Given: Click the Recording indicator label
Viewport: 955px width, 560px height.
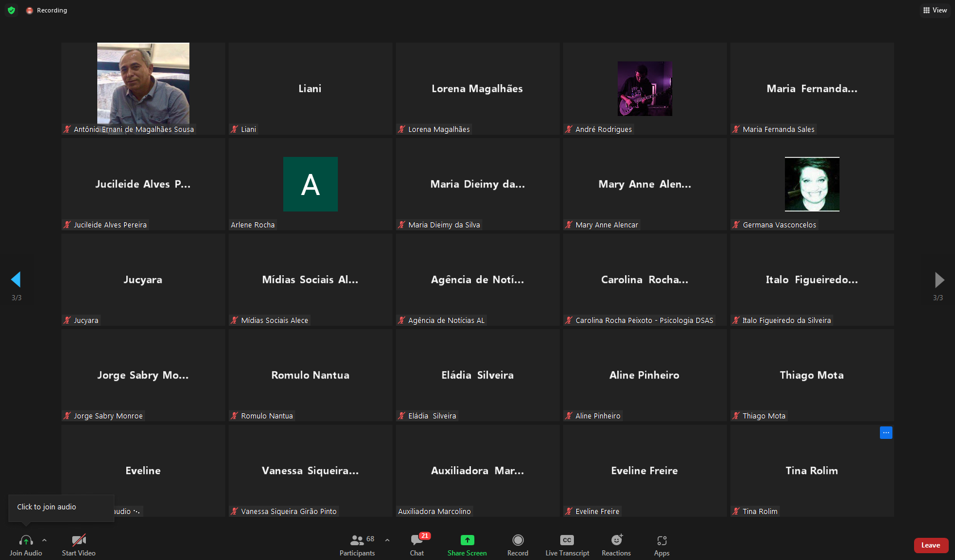Looking at the screenshot, I should tap(51, 10).
